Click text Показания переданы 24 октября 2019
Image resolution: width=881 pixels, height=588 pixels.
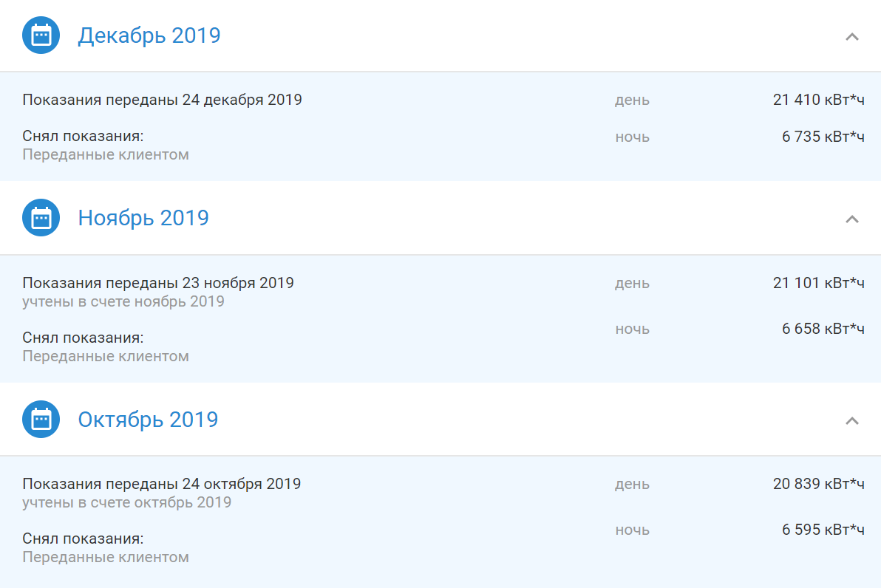162,484
